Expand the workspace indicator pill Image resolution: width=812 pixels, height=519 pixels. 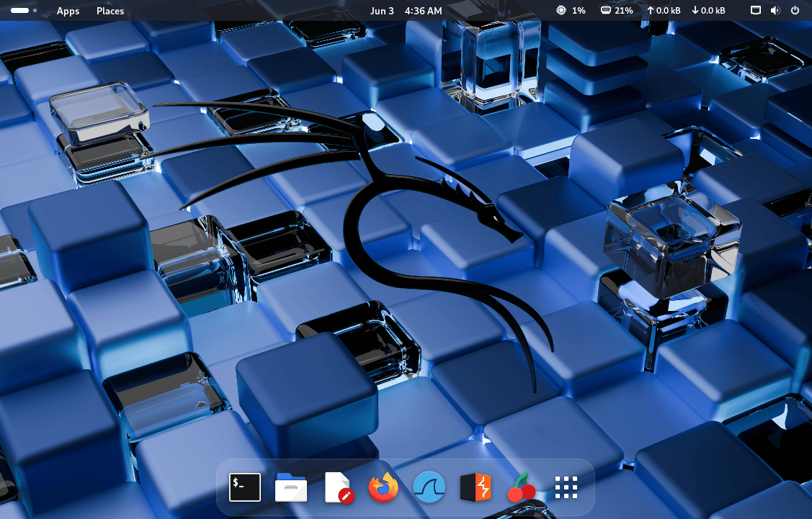(20, 11)
